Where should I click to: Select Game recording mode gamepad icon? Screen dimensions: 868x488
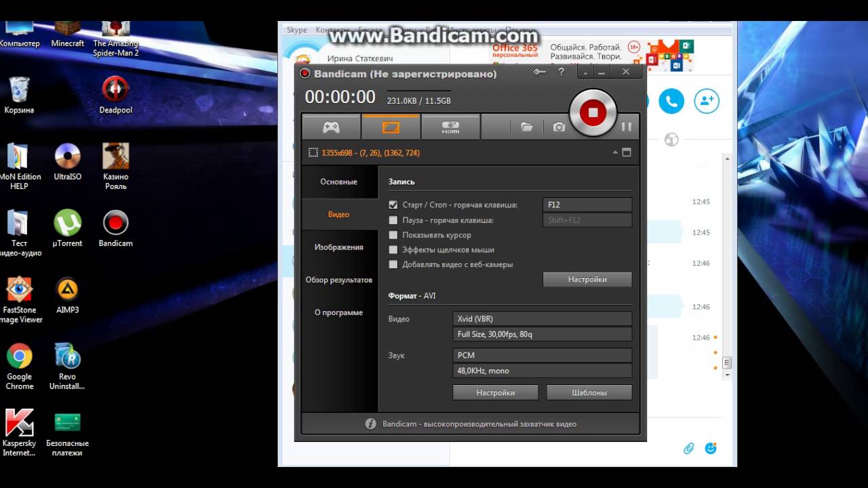click(331, 127)
